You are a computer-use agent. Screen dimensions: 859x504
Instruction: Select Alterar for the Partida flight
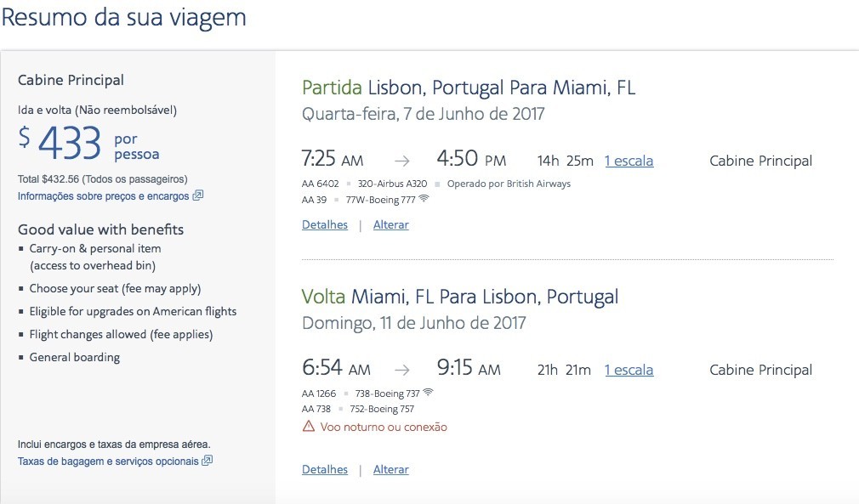coord(391,225)
